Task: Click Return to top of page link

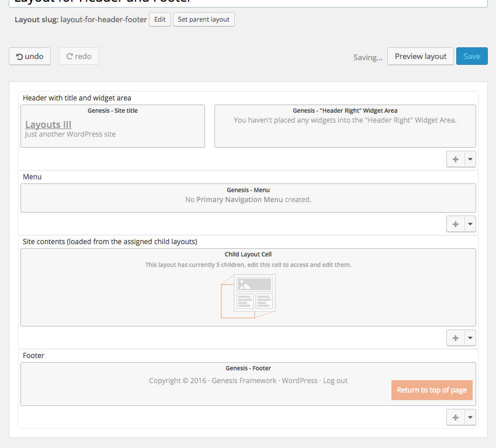Action: click(432, 390)
